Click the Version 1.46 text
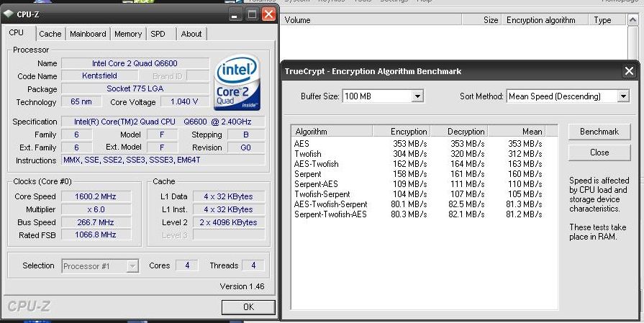 pyautogui.click(x=242, y=286)
